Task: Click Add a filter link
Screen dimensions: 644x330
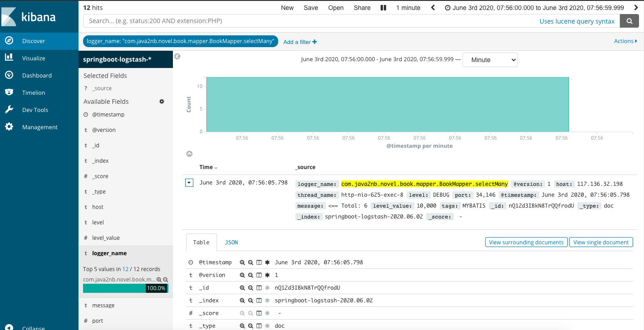Action: 300,42
